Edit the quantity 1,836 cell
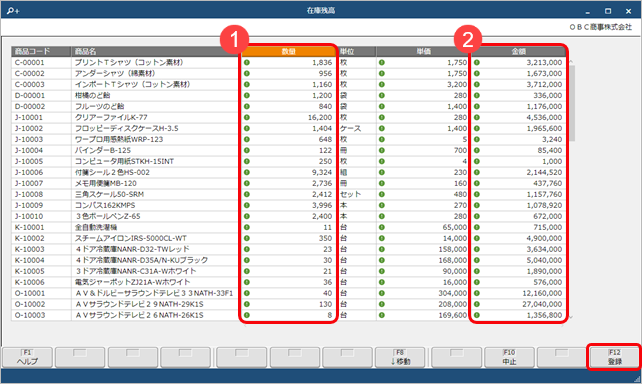The image size is (642, 384). (x=289, y=63)
